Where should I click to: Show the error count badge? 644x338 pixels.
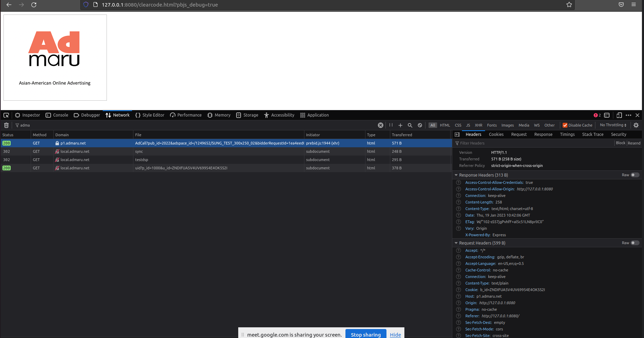point(597,115)
